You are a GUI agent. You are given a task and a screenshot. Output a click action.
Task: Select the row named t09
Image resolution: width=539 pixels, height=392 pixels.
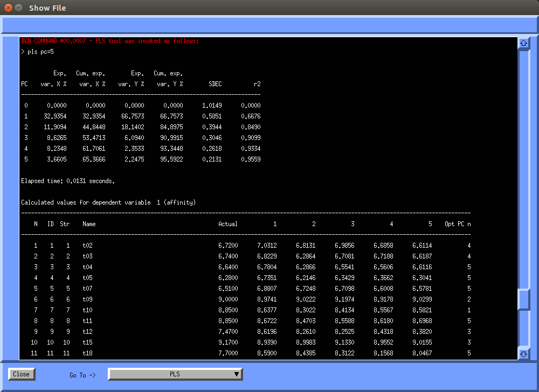[x=88, y=299]
